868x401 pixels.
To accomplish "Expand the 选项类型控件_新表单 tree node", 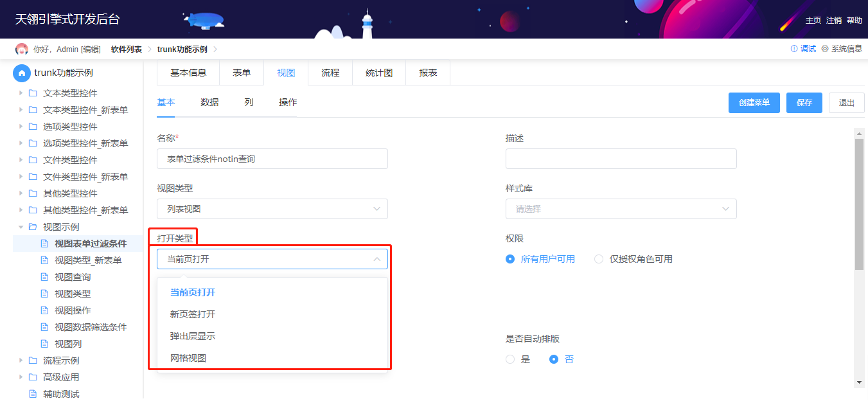I will pyautogui.click(x=21, y=143).
